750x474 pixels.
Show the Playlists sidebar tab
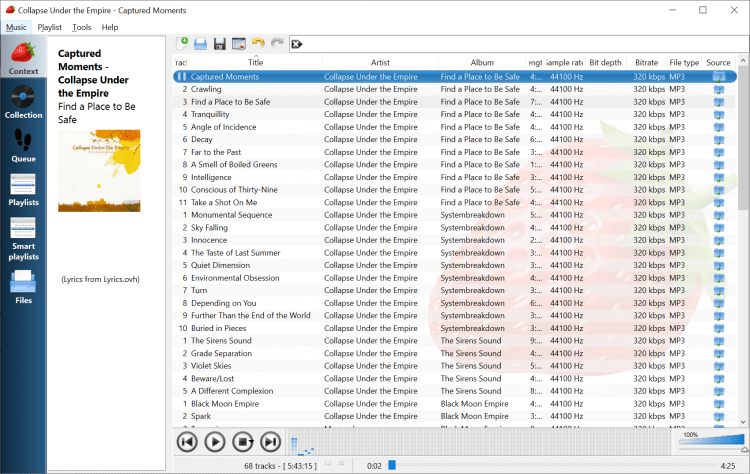click(x=23, y=189)
